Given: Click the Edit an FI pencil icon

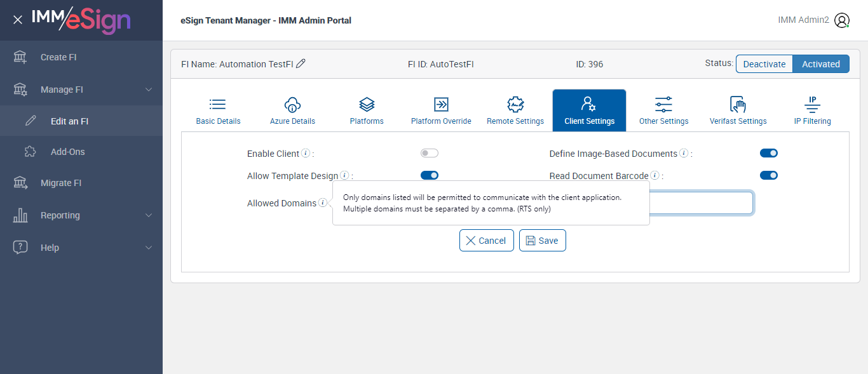Looking at the screenshot, I should coord(31,121).
